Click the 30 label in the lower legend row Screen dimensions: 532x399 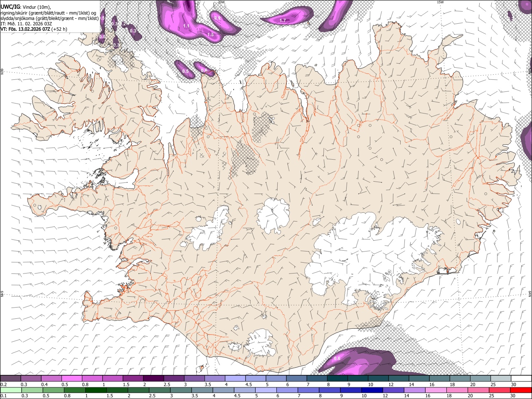[x=513, y=396]
